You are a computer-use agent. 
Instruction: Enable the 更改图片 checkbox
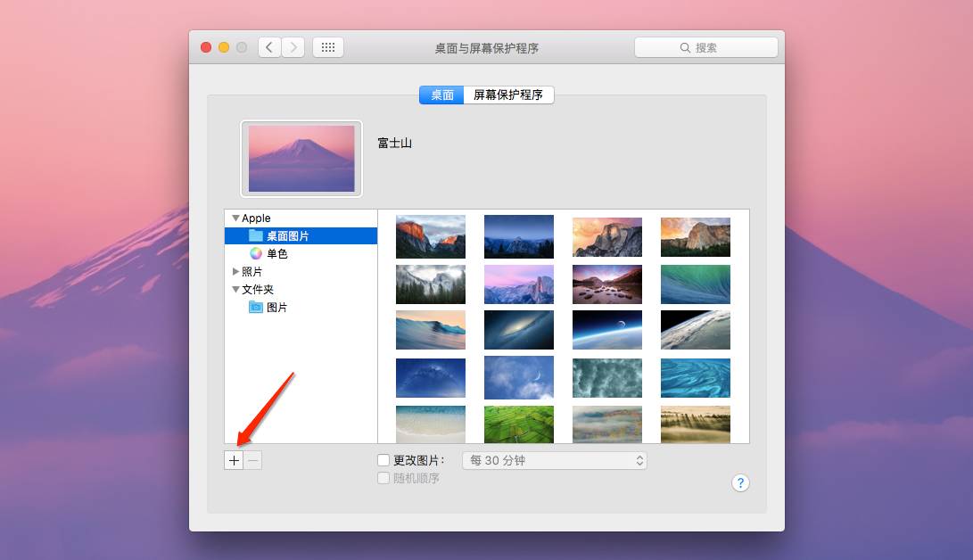point(383,461)
